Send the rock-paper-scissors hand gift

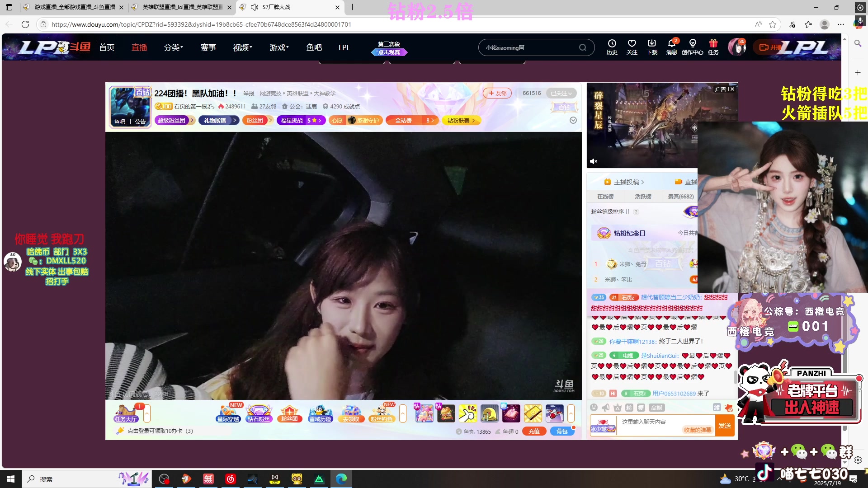pos(467,413)
